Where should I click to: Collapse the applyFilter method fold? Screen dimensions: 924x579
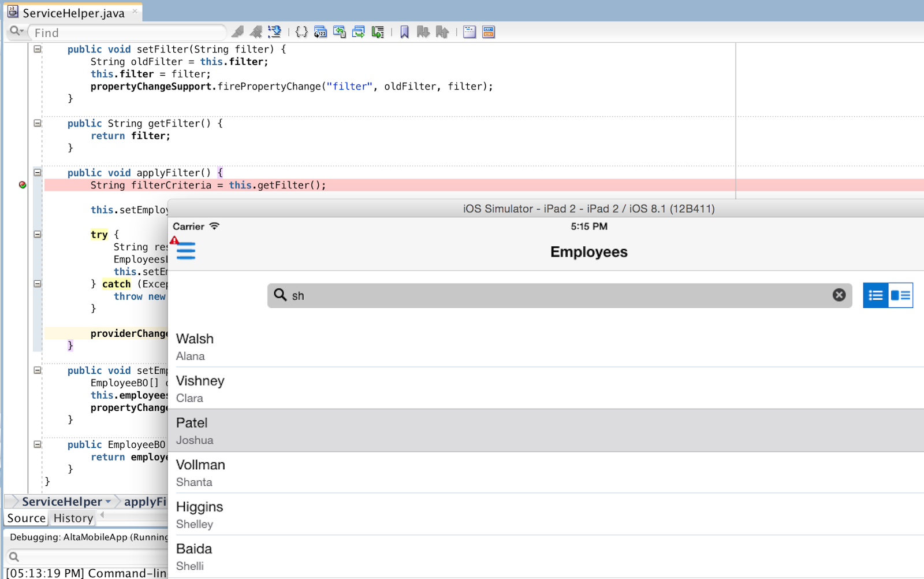tap(38, 172)
